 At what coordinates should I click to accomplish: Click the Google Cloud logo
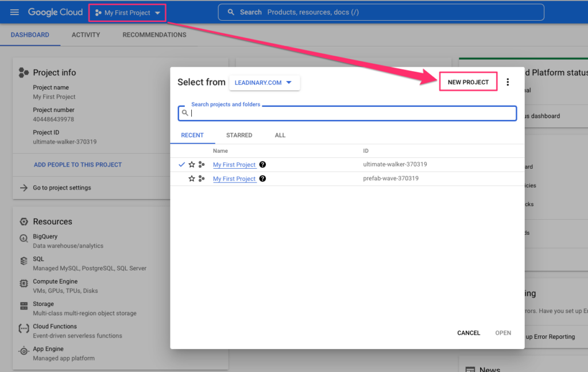(55, 13)
